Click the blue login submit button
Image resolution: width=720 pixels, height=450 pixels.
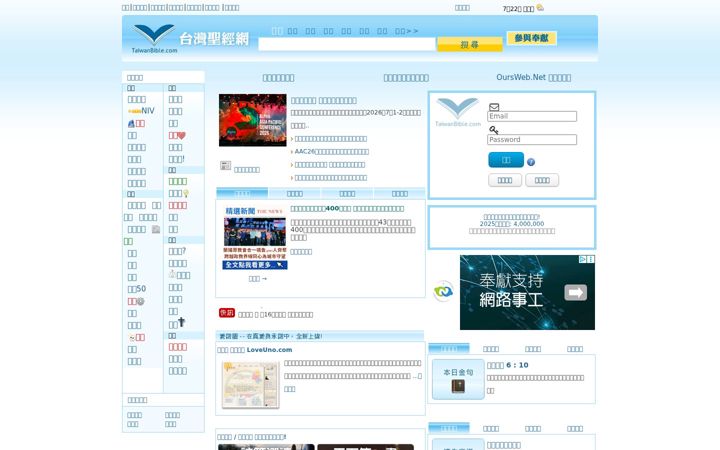[x=506, y=160]
